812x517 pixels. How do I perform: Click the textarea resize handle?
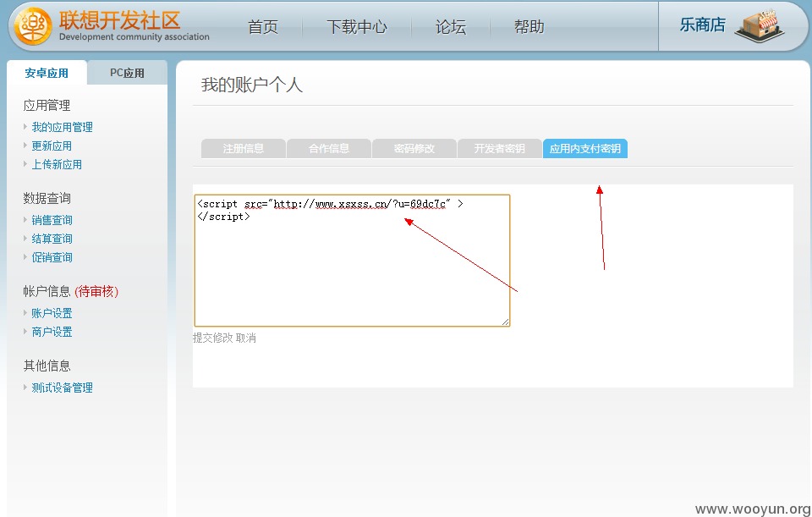coord(506,322)
